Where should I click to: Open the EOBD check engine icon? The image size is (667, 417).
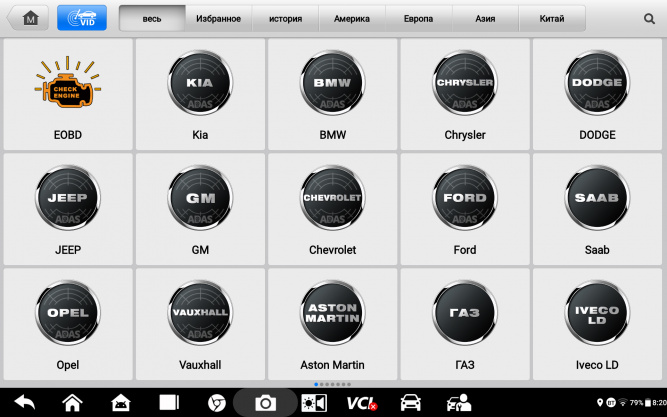[68, 82]
